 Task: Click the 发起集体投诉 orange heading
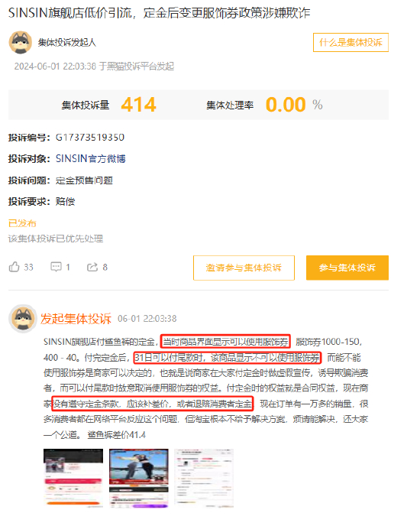[76, 319]
